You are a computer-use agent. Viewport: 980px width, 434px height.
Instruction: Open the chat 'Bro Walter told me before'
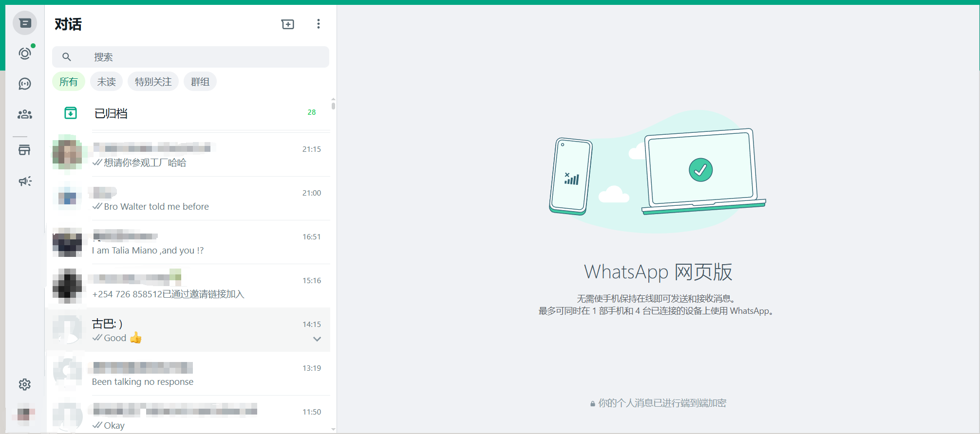188,198
